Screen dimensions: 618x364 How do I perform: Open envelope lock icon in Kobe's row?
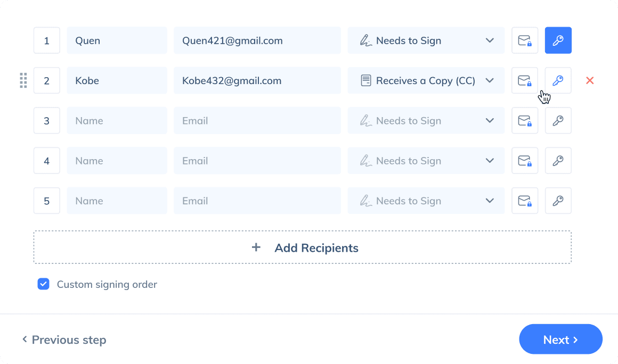525,80
